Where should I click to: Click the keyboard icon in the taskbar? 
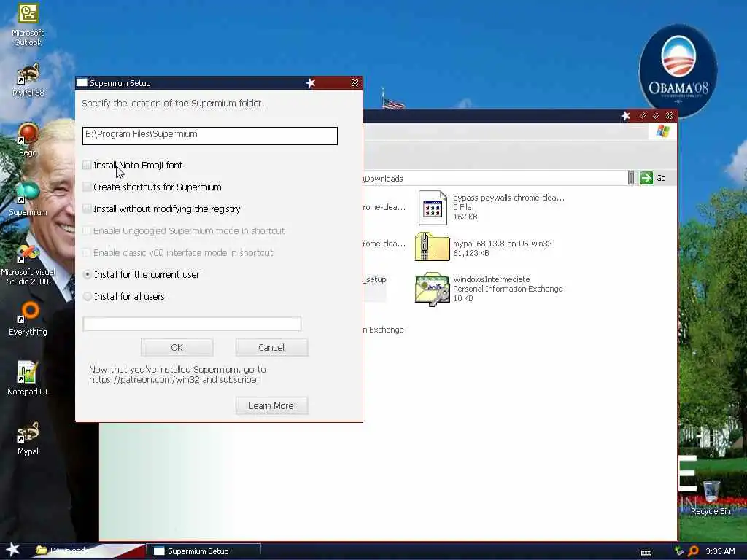(646, 553)
